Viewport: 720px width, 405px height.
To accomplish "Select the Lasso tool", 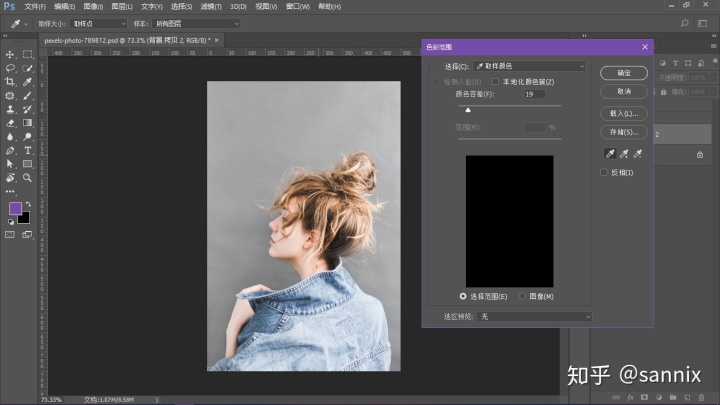I will (x=10, y=68).
